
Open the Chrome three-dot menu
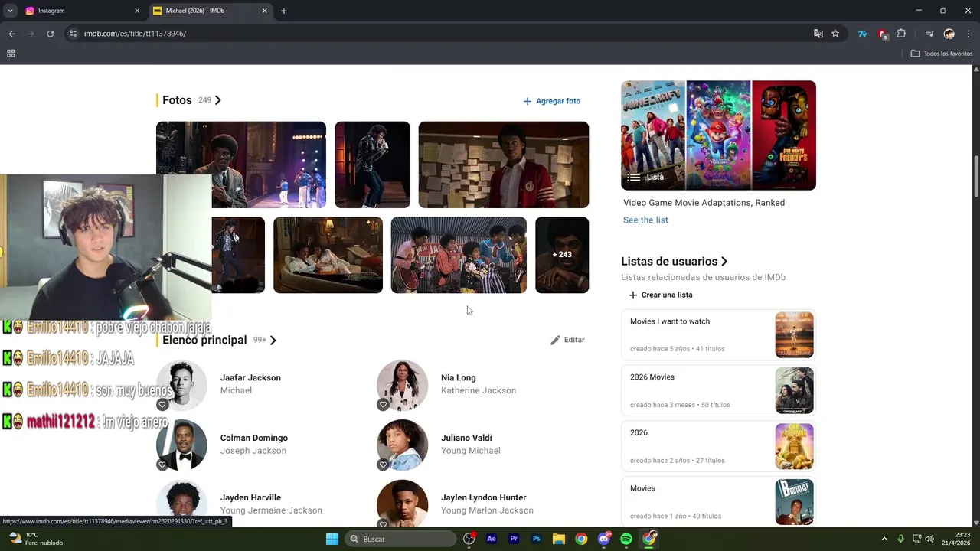click(x=969, y=34)
